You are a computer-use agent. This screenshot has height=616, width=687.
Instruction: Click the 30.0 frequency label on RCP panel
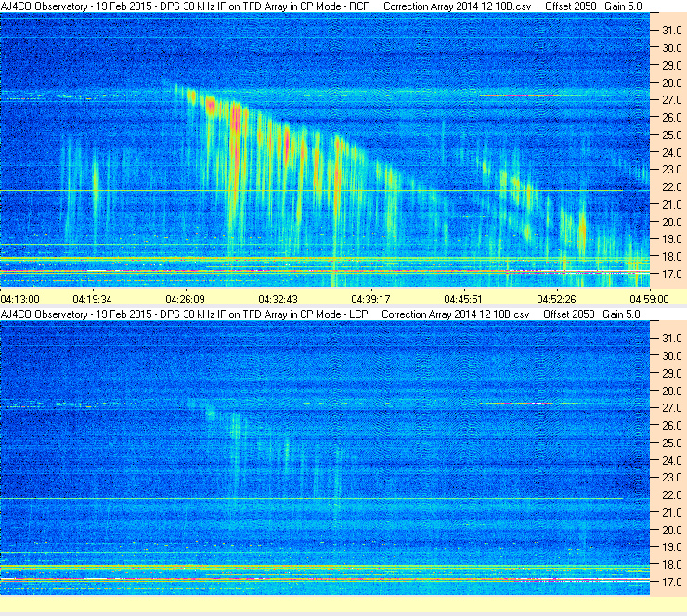pyautogui.click(x=672, y=47)
